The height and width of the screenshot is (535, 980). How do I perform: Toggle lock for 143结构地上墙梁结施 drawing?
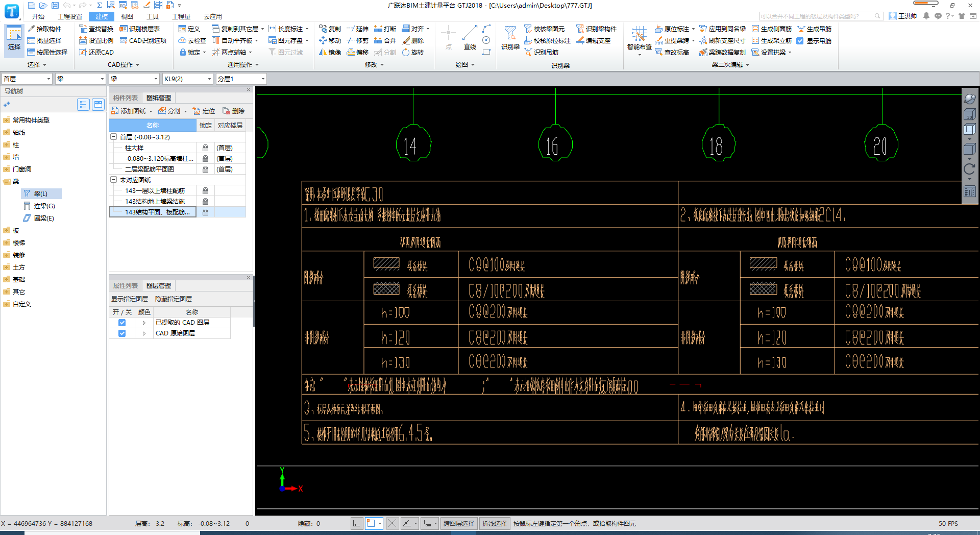point(205,202)
